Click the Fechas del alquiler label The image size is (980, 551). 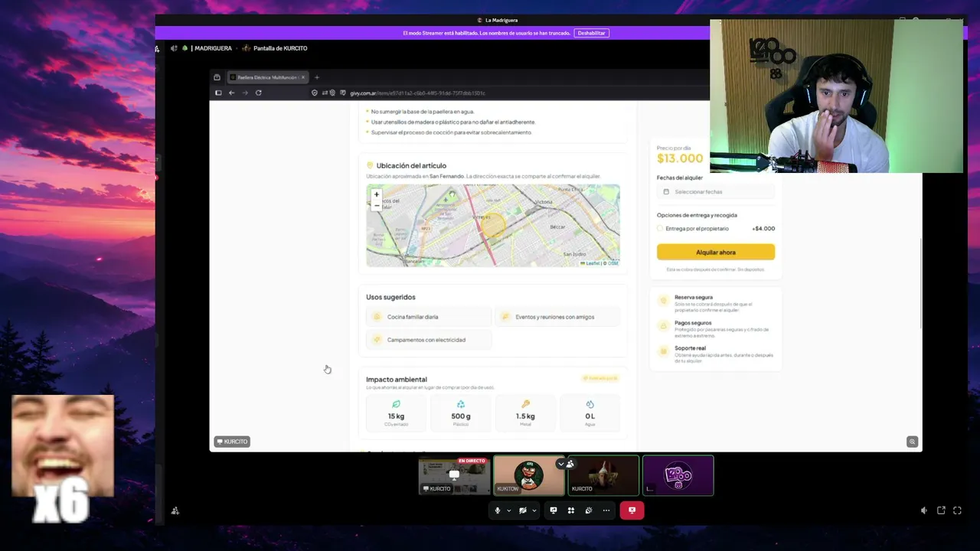pos(680,178)
